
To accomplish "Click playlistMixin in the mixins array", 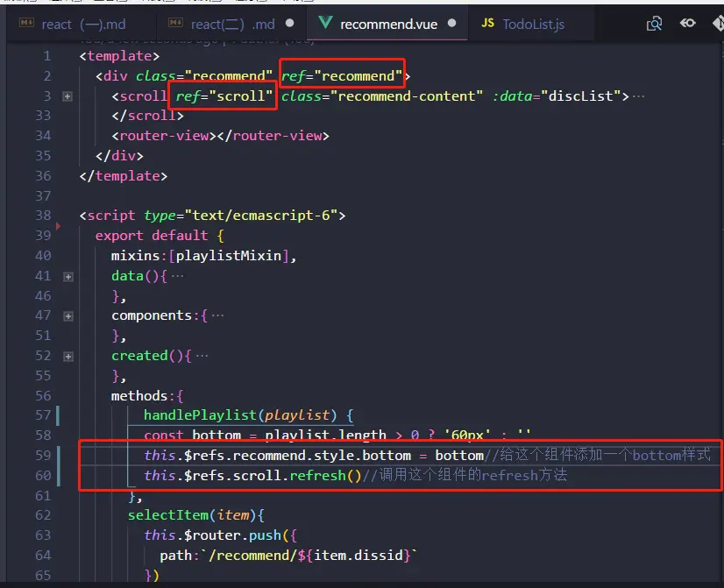I will pyautogui.click(x=229, y=256).
